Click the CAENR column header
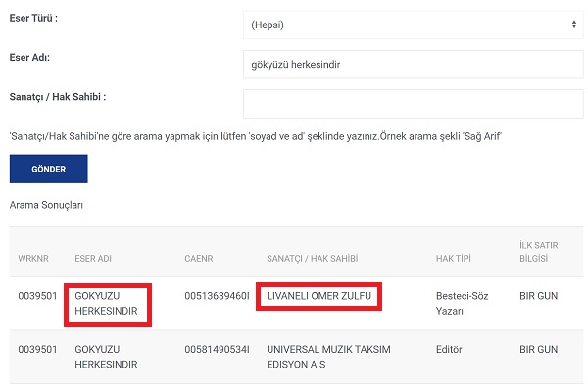The width and height of the screenshot is (588, 392). pos(199,259)
